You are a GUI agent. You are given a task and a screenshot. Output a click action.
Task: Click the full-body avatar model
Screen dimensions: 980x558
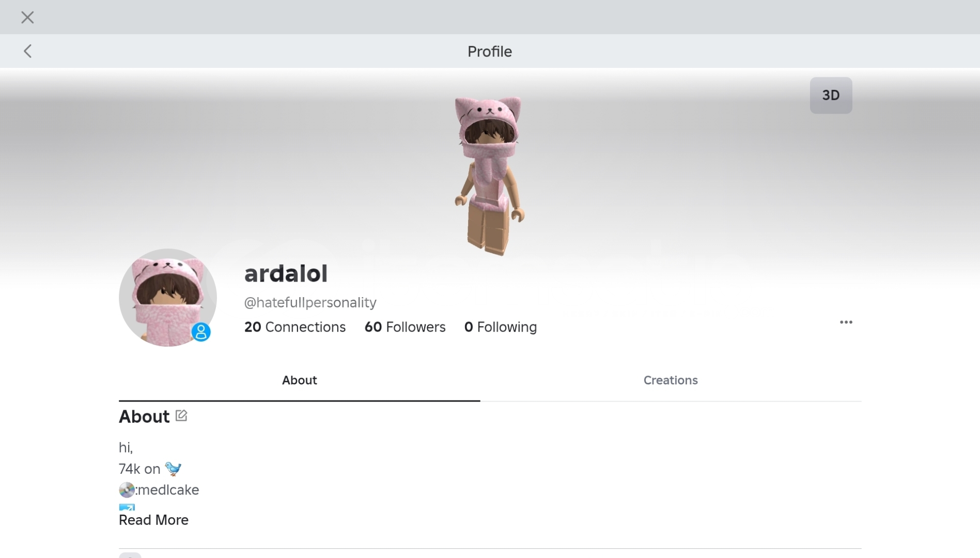489,176
